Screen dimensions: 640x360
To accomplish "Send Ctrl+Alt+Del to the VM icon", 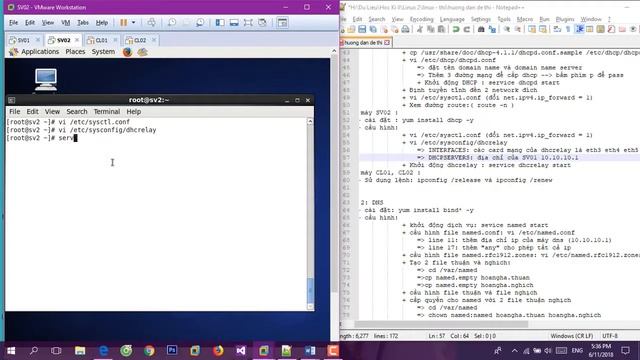I will point(151,22).
